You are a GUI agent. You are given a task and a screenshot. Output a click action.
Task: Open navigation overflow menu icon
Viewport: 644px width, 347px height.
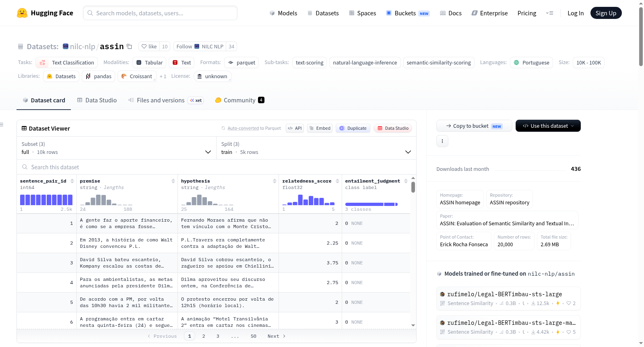click(549, 13)
